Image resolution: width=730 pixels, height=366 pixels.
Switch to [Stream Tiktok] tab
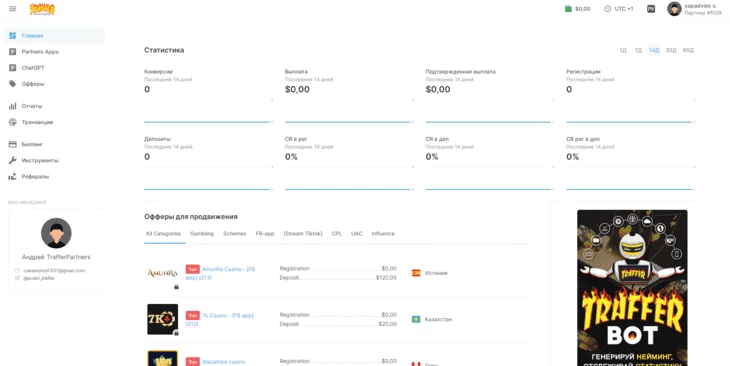pyautogui.click(x=303, y=234)
